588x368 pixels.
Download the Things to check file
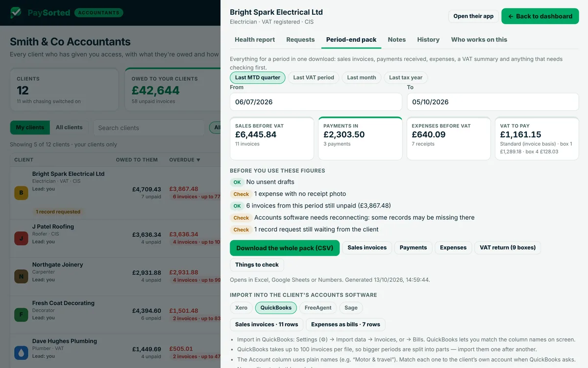(257, 265)
